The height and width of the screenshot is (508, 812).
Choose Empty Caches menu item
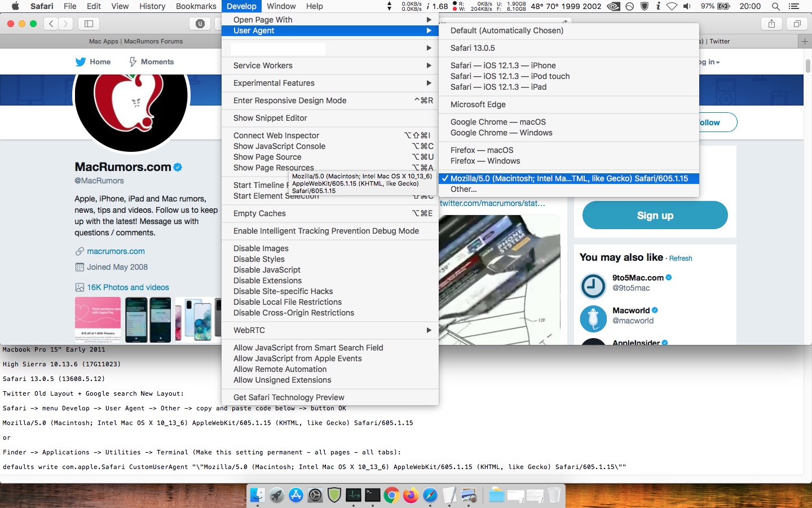click(330, 213)
